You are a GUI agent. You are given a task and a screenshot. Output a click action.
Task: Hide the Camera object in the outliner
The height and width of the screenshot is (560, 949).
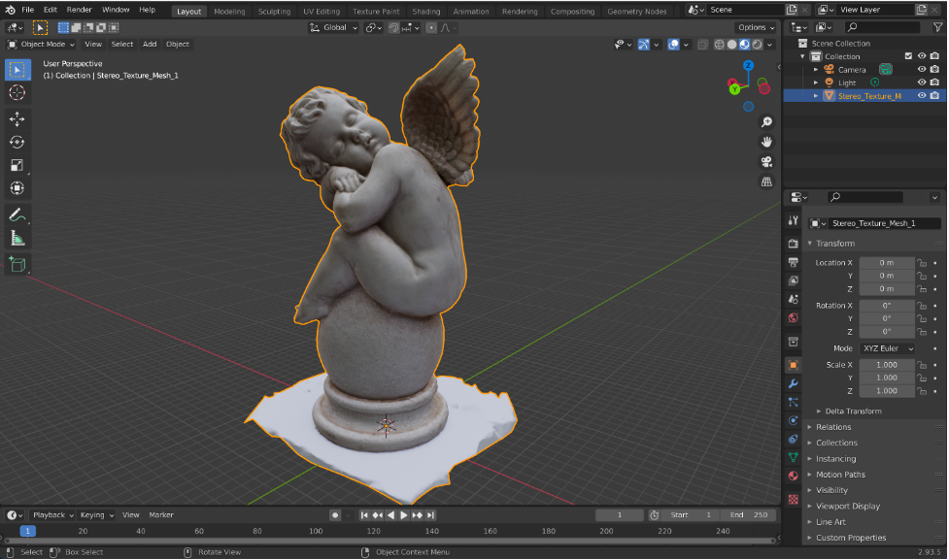point(921,69)
